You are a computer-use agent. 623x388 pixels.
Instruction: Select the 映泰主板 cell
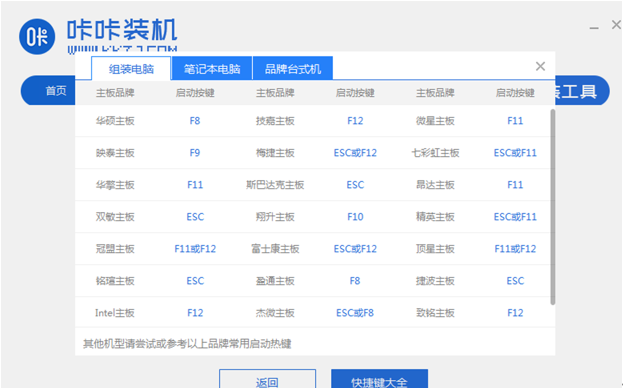pos(115,153)
